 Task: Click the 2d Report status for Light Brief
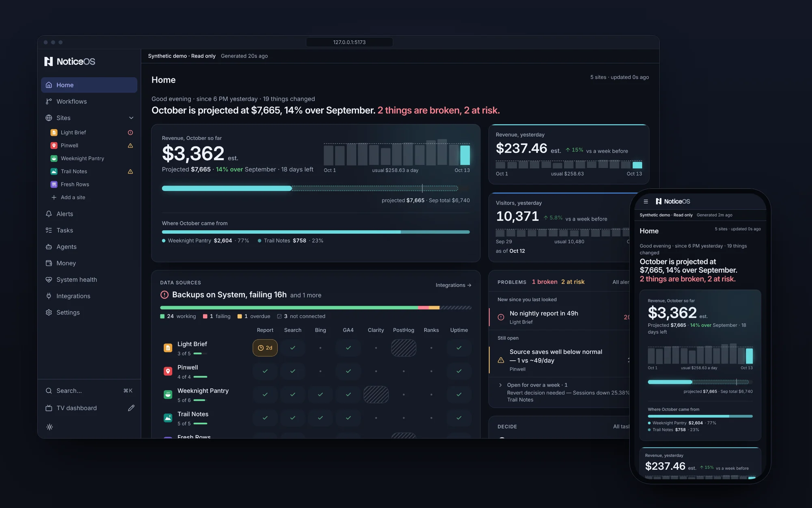point(265,348)
